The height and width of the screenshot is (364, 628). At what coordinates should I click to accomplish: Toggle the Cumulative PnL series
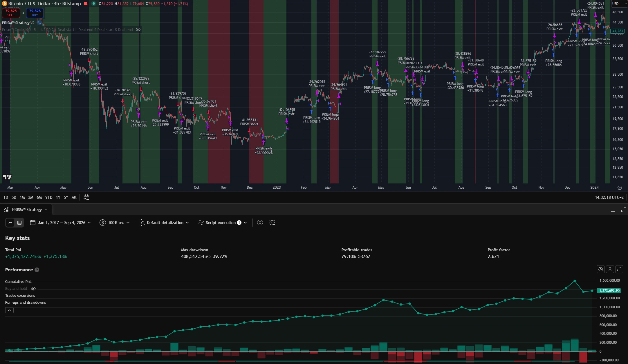pos(18,281)
